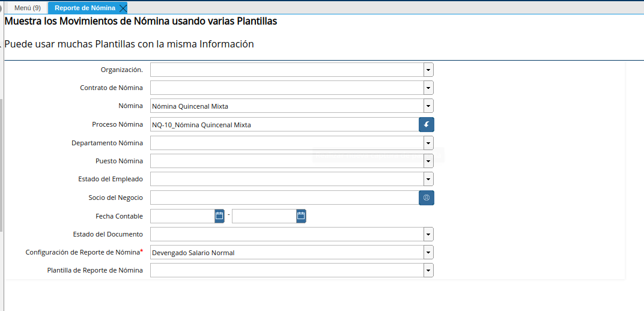Click the NQ-10_Nómina Quincenal Mixta process field
The width and height of the screenshot is (644, 311).
284,124
